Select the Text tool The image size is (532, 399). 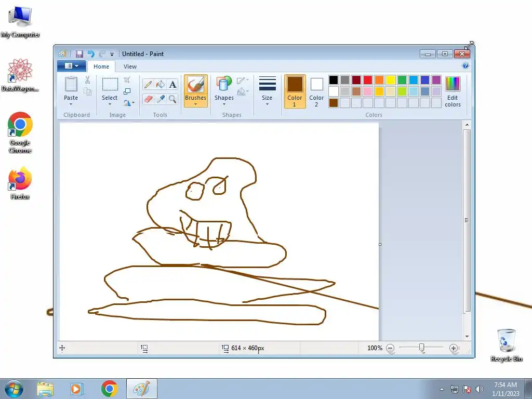[x=172, y=84]
